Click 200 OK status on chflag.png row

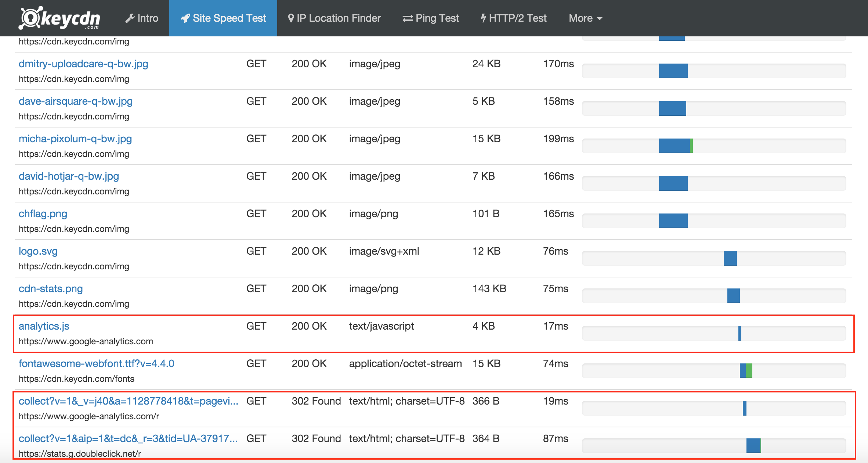[x=309, y=214]
